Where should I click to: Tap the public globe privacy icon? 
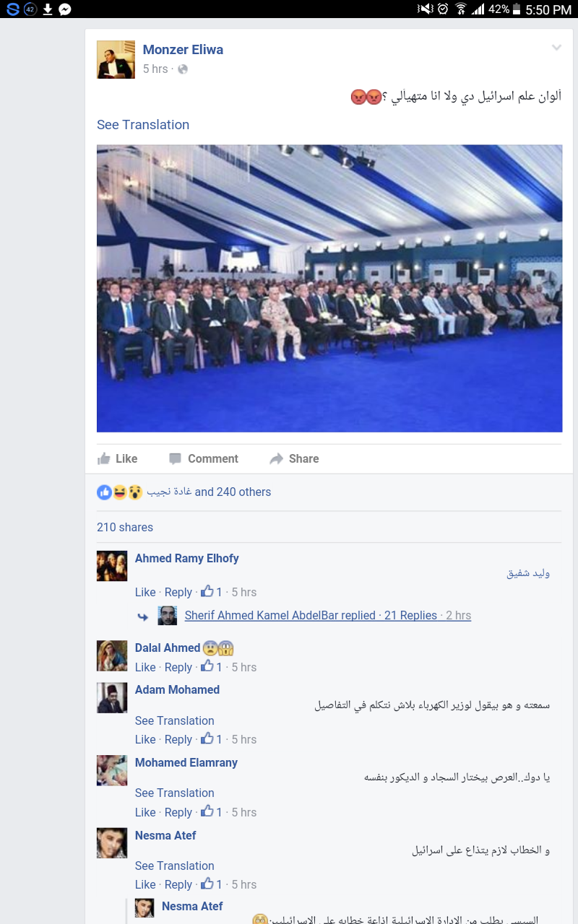pyautogui.click(x=183, y=69)
